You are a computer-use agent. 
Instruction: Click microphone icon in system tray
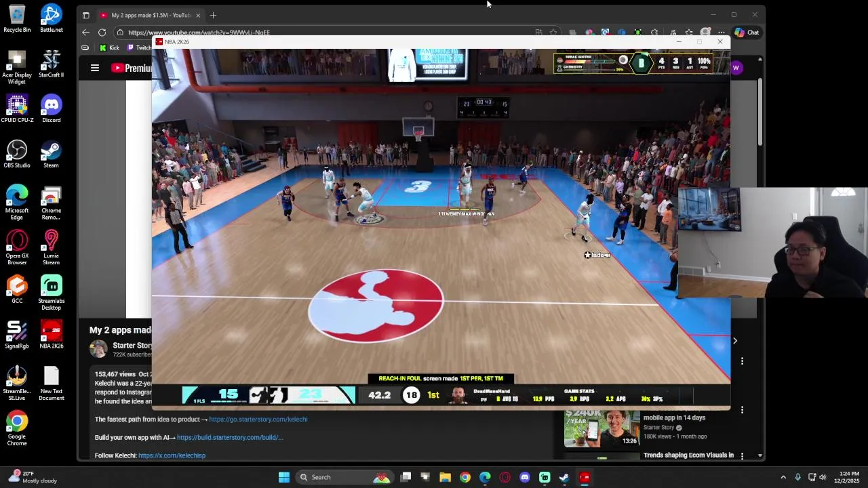[x=797, y=477]
